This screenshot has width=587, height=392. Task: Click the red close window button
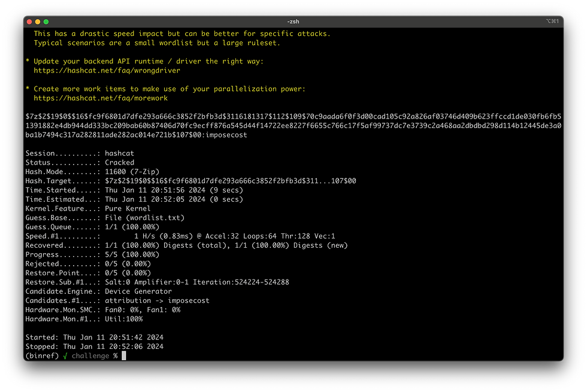[x=29, y=22]
